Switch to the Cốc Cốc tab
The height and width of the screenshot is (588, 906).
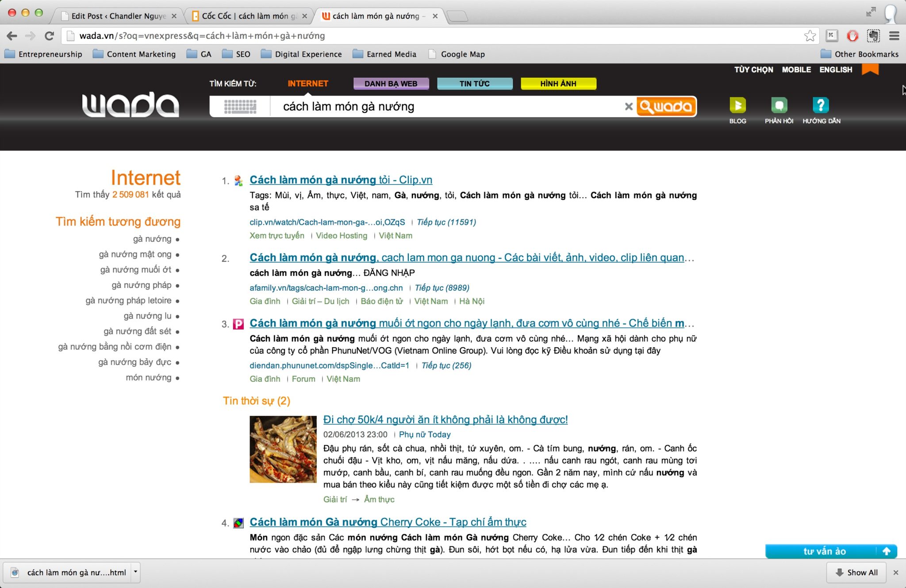249,16
